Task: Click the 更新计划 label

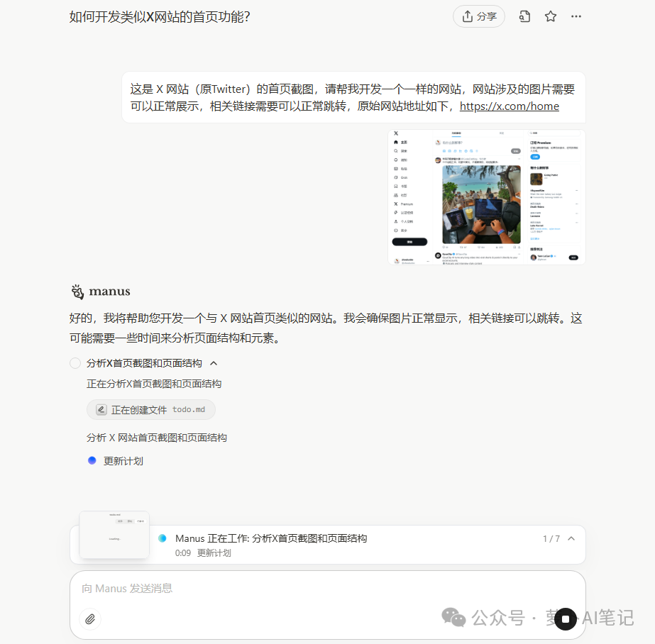Action: point(123,461)
